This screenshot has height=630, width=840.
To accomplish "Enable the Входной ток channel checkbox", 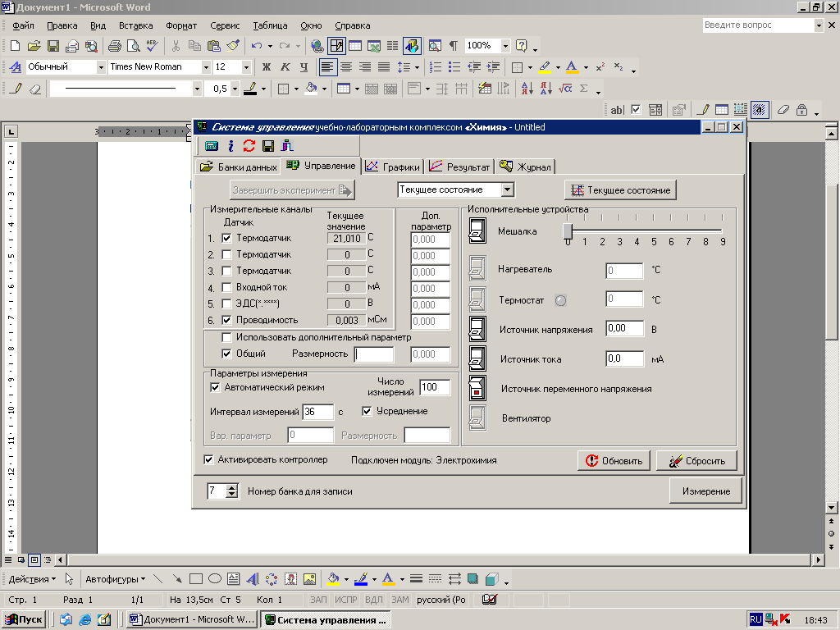I will pyautogui.click(x=226, y=288).
